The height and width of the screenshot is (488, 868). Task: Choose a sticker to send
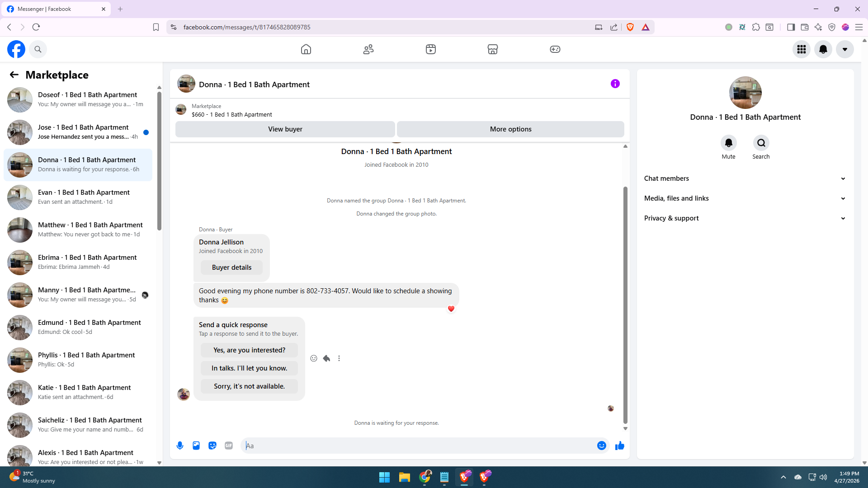coord(212,446)
